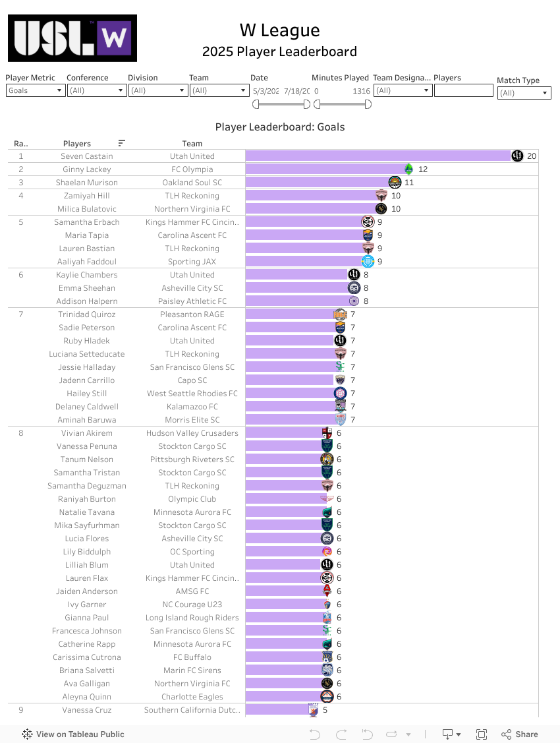Click Ginny Lackey's FC Olympia badge

pyautogui.click(x=408, y=169)
